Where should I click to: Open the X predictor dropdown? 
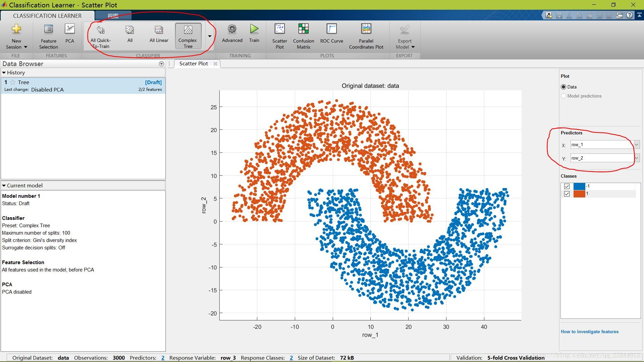tap(636, 144)
